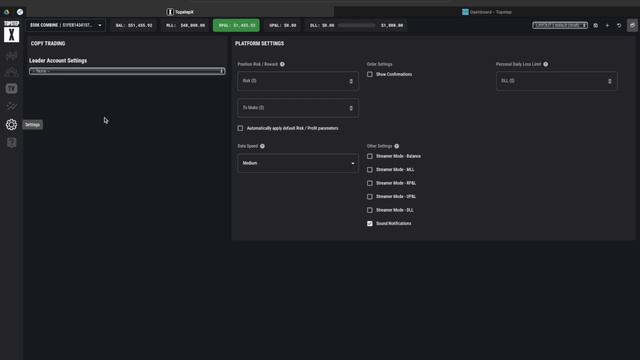Uncheck Sound Notifications

(370, 224)
